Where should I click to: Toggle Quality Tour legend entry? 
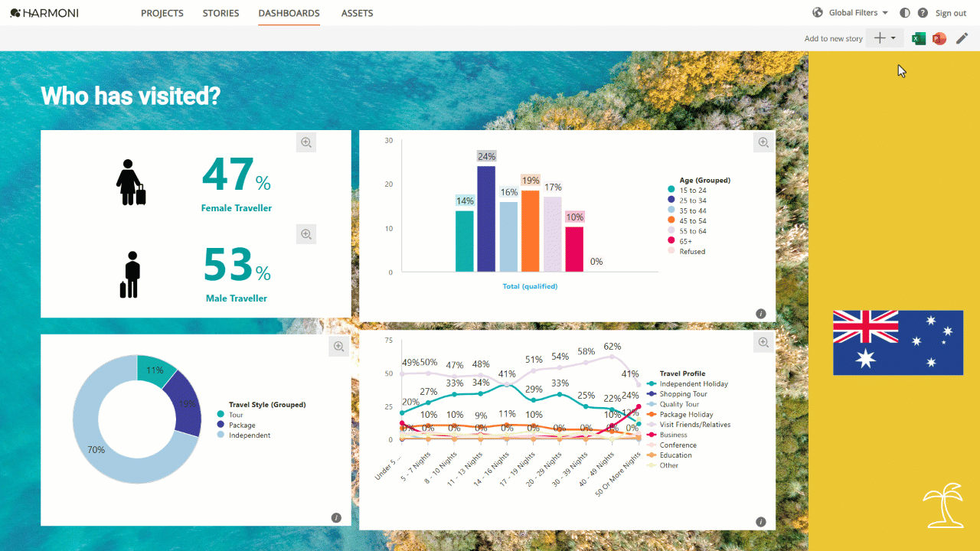673,404
